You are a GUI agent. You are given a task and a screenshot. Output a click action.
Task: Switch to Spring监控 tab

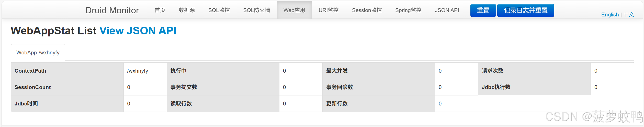[408, 10]
